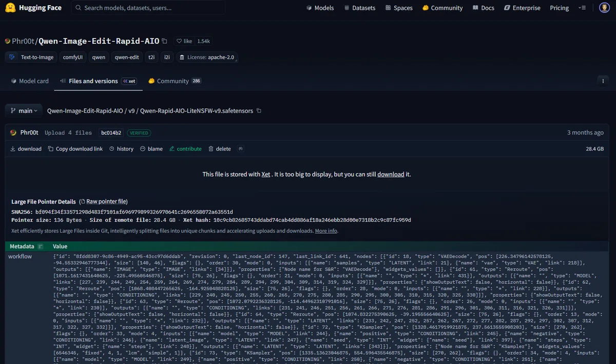Viewport: 616px width, 364px height.
Task: Open commit hash bc014b2
Action: click(x=111, y=132)
